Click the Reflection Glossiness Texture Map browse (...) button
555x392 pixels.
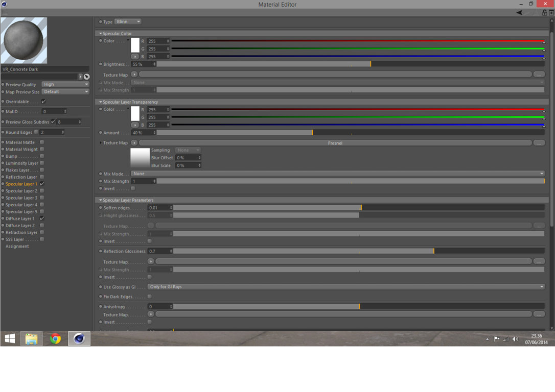click(539, 261)
